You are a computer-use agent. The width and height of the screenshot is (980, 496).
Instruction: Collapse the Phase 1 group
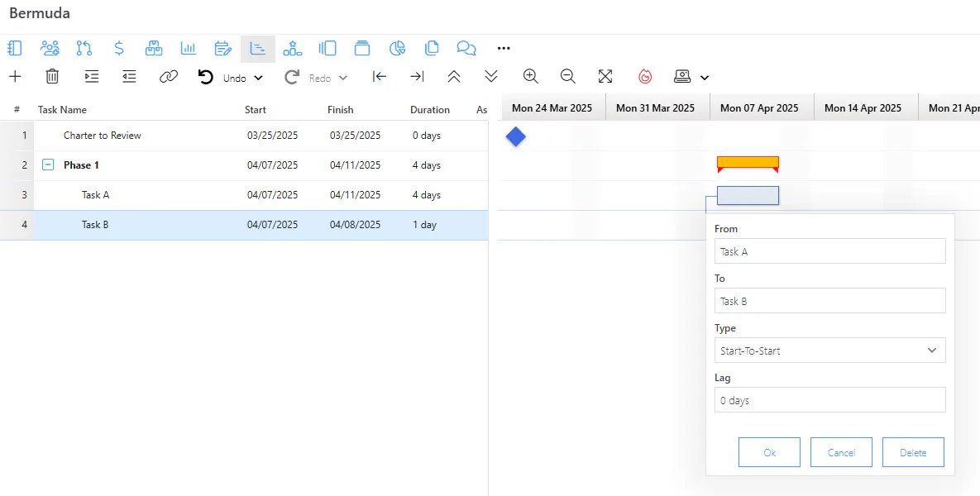click(48, 165)
